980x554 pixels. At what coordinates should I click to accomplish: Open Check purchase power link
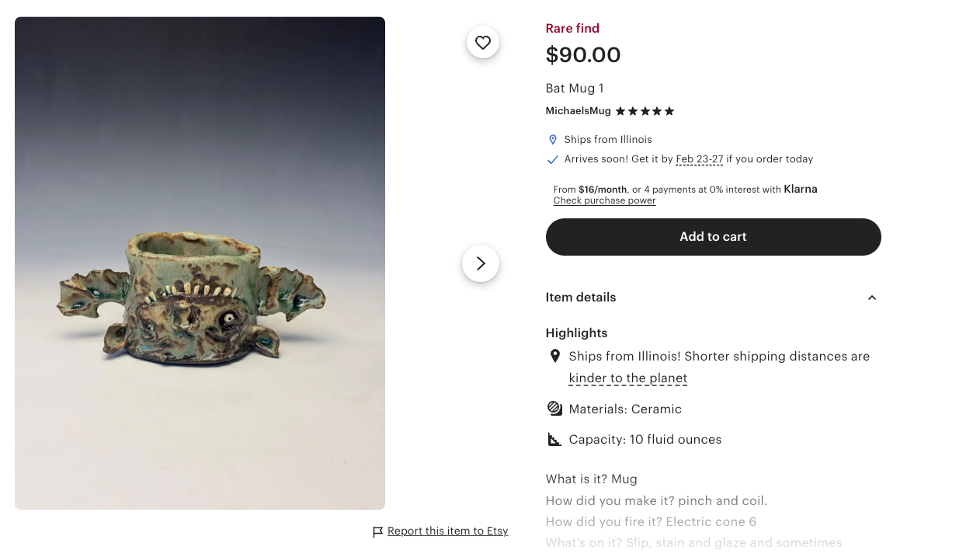click(604, 200)
